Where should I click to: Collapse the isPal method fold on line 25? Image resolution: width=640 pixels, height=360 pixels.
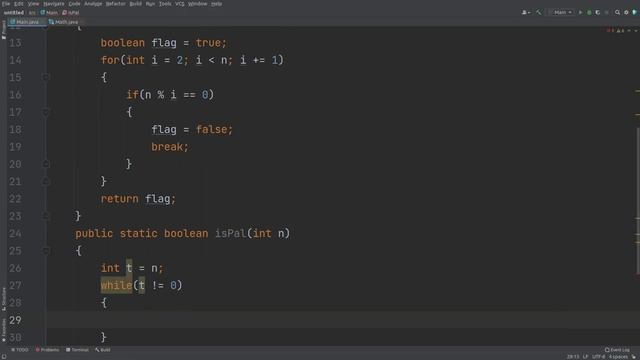[x=46, y=251]
